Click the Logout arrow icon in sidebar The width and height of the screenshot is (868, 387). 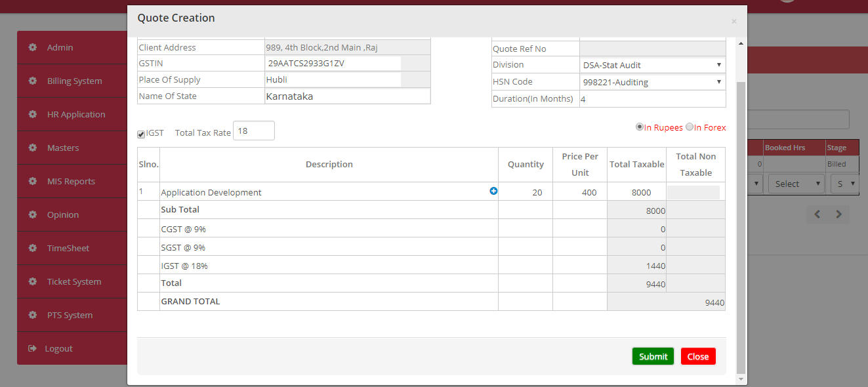(32, 348)
